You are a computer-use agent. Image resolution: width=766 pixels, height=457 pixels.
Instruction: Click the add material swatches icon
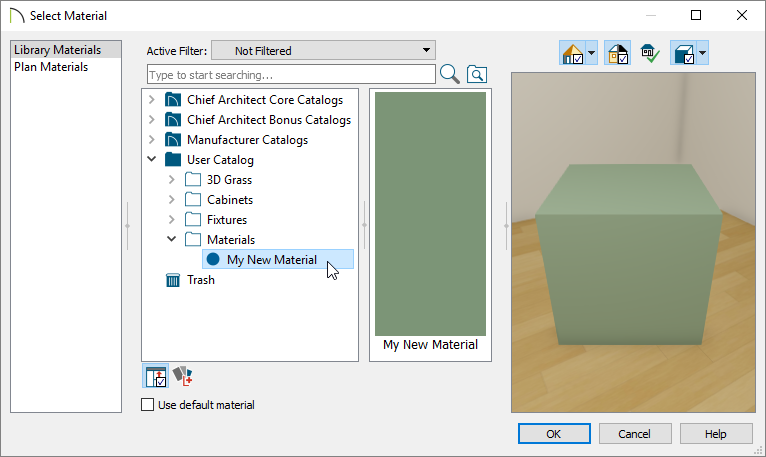pyautogui.click(x=182, y=376)
